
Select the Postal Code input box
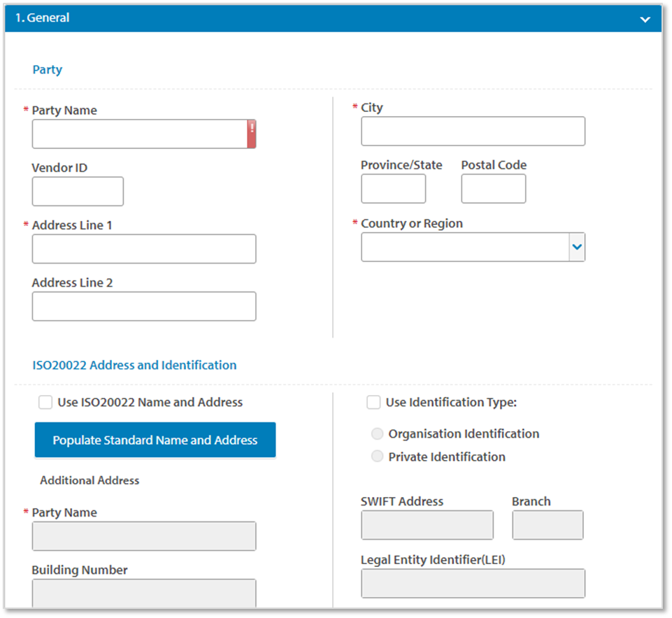[493, 189]
